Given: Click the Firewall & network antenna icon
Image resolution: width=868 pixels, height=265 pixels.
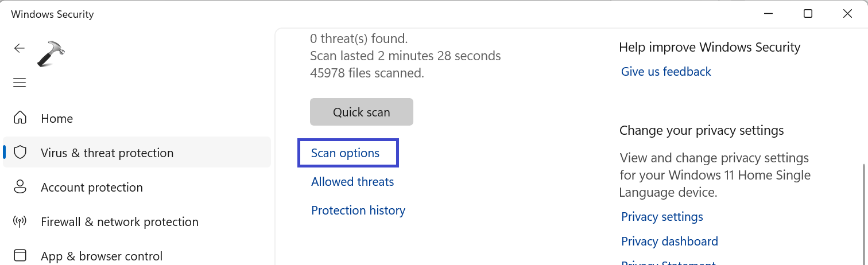Looking at the screenshot, I should coord(20,221).
